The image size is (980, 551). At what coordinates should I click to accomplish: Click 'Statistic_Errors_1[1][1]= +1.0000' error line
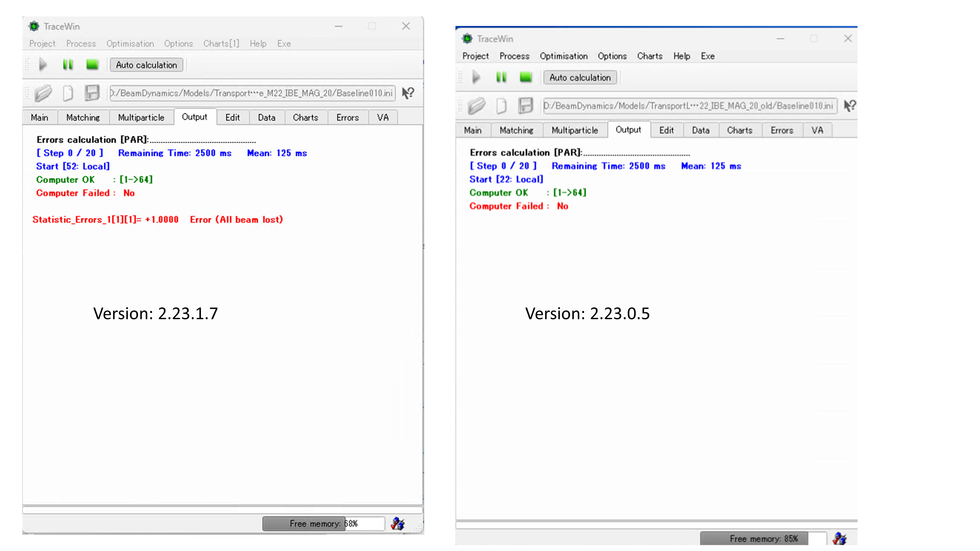pyautogui.click(x=105, y=219)
